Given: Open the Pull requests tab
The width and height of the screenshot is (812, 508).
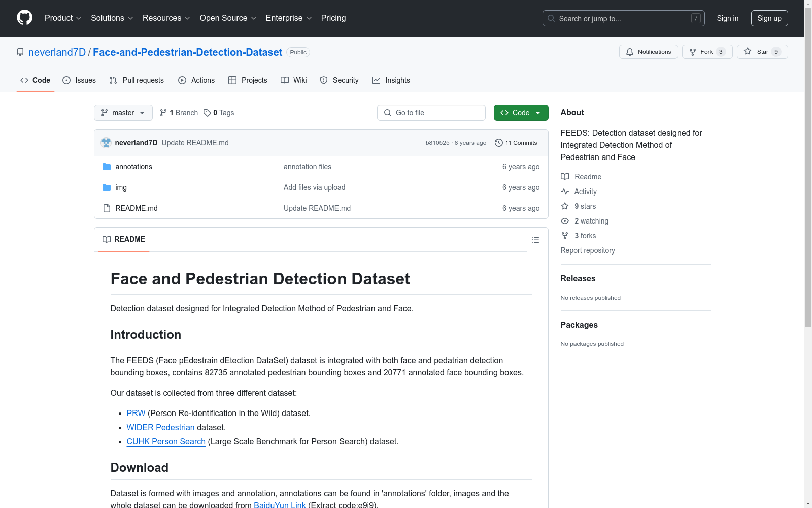Looking at the screenshot, I should (137, 80).
